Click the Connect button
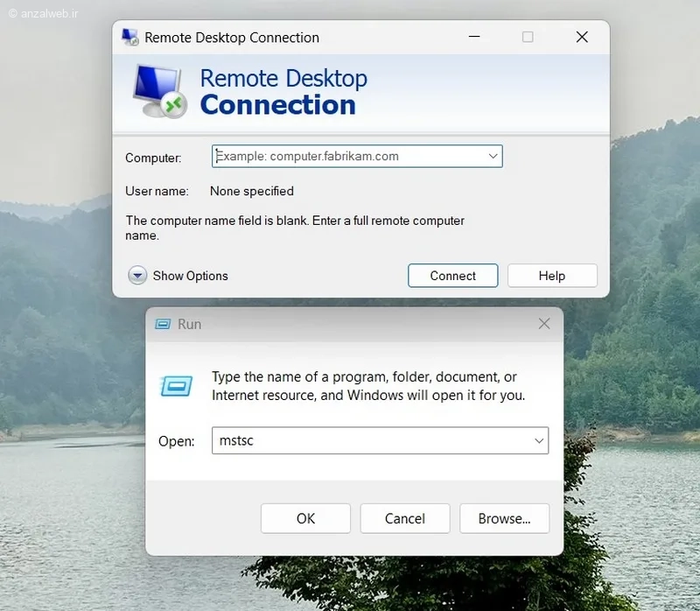Viewport: 700px width, 611px height. pyautogui.click(x=452, y=276)
